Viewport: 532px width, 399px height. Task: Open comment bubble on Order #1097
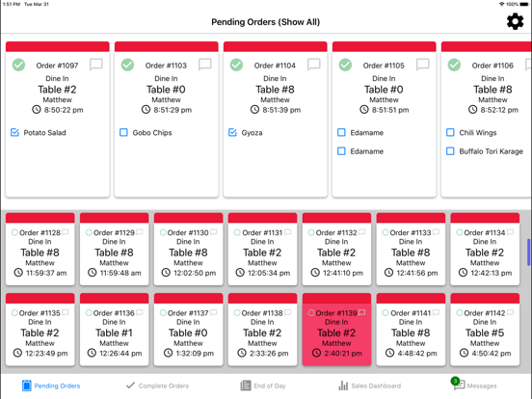click(x=96, y=65)
